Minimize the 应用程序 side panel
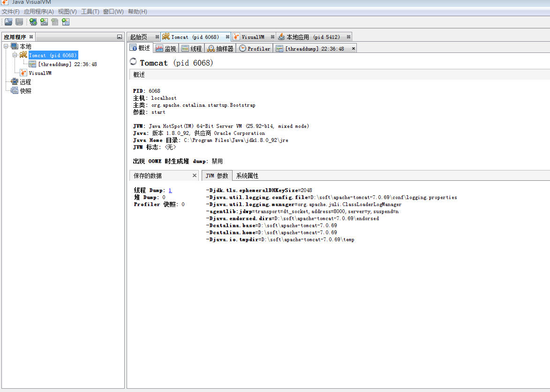Image resolution: width=550 pixels, height=392 pixels. pos(120,37)
